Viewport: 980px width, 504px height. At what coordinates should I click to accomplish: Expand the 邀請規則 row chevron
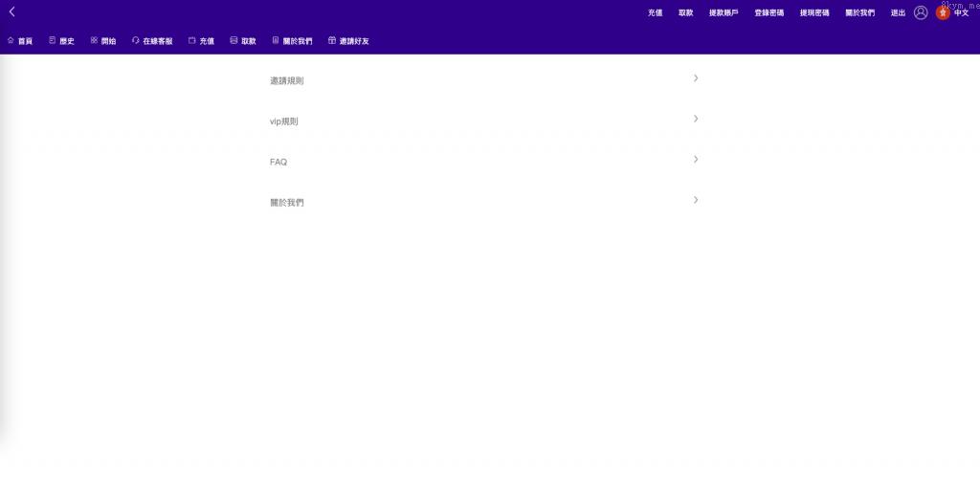(x=696, y=78)
